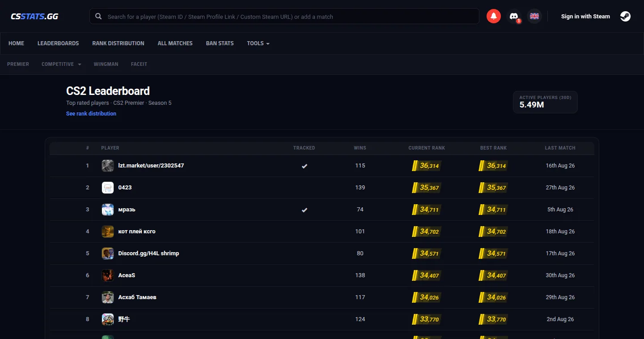Switch to the Premier tab

(18, 64)
